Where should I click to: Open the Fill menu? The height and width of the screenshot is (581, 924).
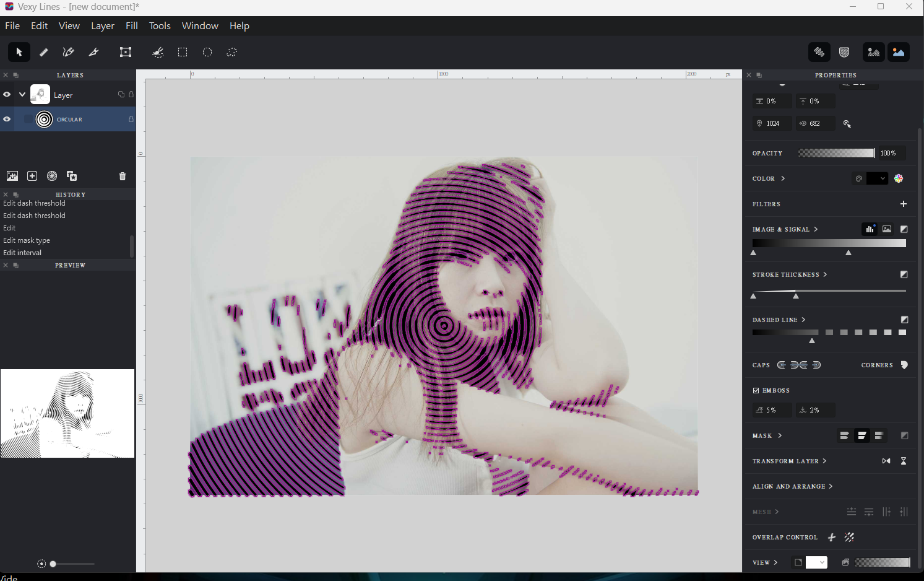132,25
